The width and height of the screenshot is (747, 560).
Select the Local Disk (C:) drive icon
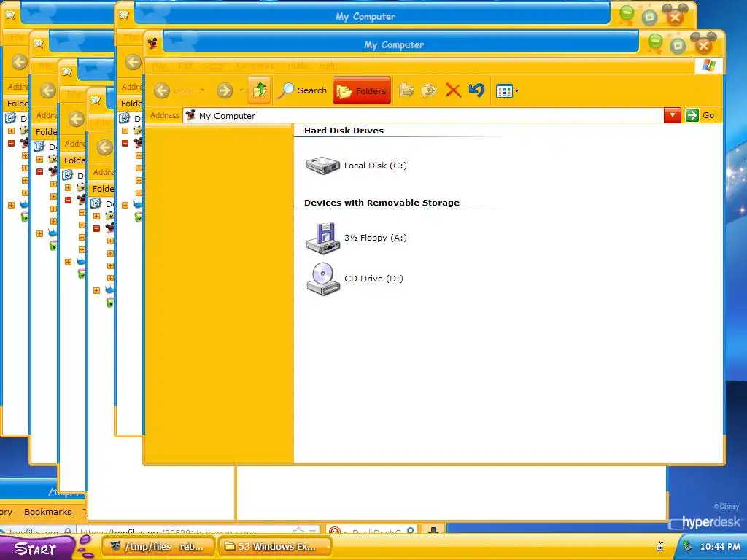click(323, 166)
